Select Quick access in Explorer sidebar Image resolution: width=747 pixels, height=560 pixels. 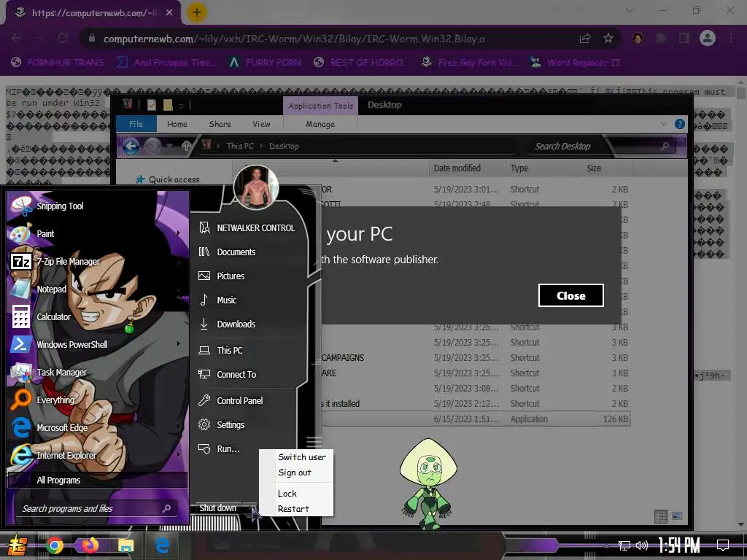[x=168, y=179]
